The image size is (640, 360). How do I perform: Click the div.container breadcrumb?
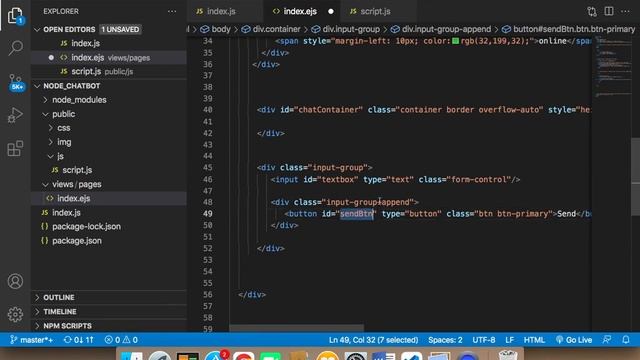(276, 29)
